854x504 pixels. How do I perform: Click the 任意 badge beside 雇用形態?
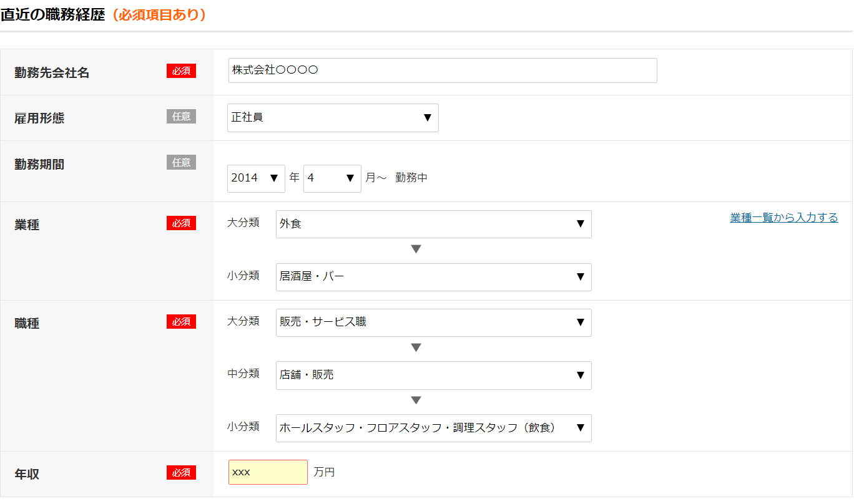tap(181, 116)
